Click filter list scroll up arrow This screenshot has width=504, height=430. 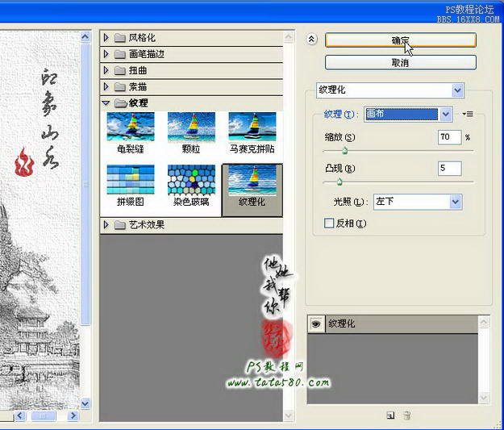click(x=289, y=37)
